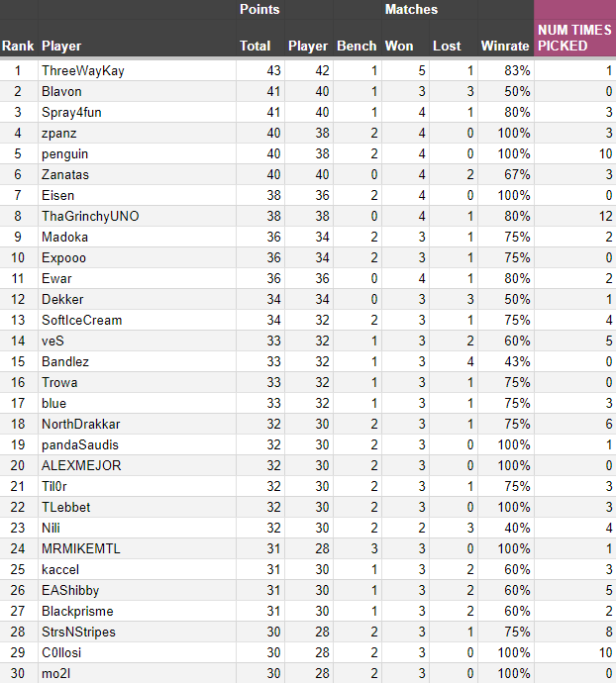616x683 pixels.
Task: Select penguin's times picked value 10
Action: tap(575, 153)
